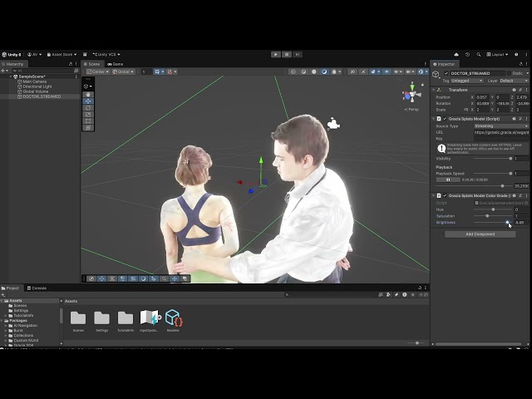Lock the Hierarchy panel
The width and height of the screenshot is (532, 399).
pyautogui.click(x=71, y=64)
